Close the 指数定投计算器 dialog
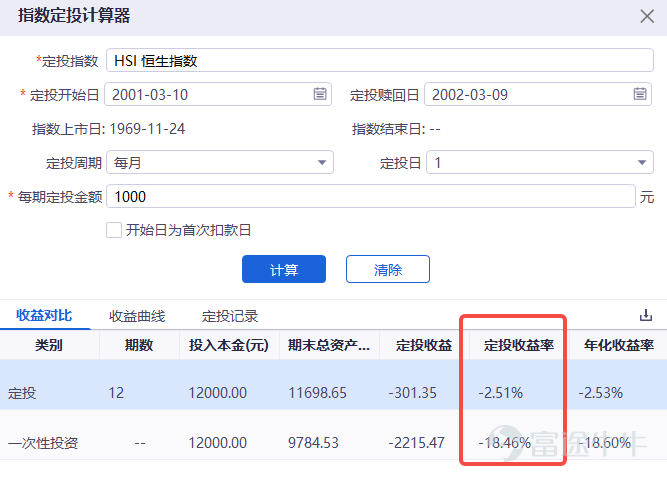The width and height of the screenshot is (667, 480). click(647, 17)
